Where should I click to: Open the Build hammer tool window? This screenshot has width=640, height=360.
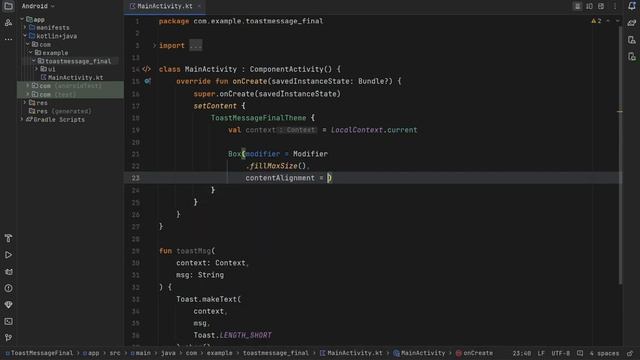[8, 238]
